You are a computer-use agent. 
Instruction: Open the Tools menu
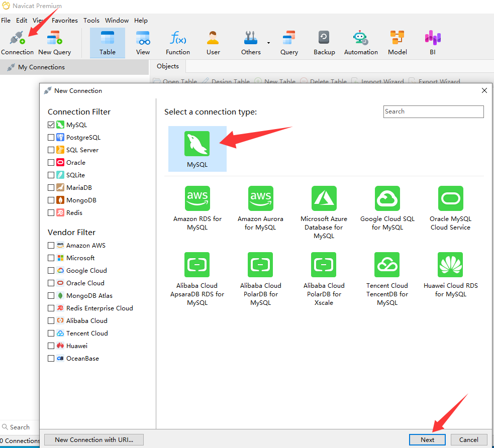tap(91, 21)
